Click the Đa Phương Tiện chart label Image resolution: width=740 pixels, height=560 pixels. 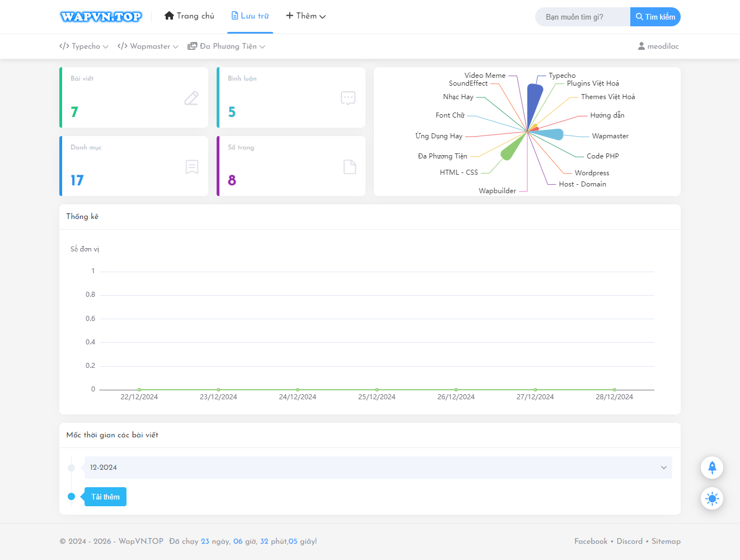coord(442,156)
